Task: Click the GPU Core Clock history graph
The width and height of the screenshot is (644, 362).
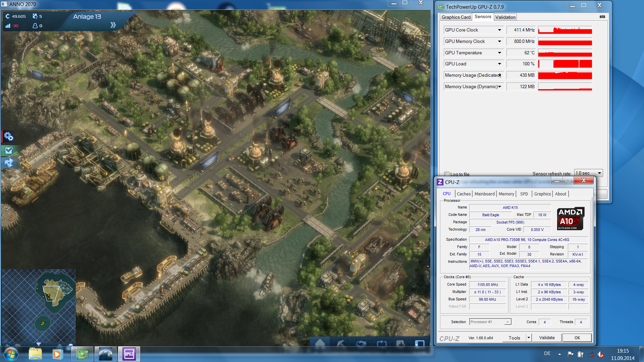Action: pyautogui.click(x=565, y=30)
